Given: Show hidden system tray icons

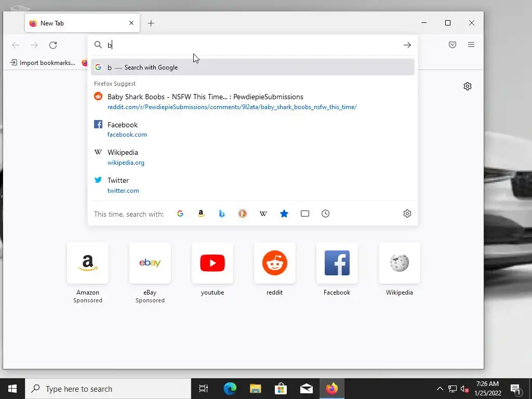Looking at the screenshot, I should tap(440, 389).
